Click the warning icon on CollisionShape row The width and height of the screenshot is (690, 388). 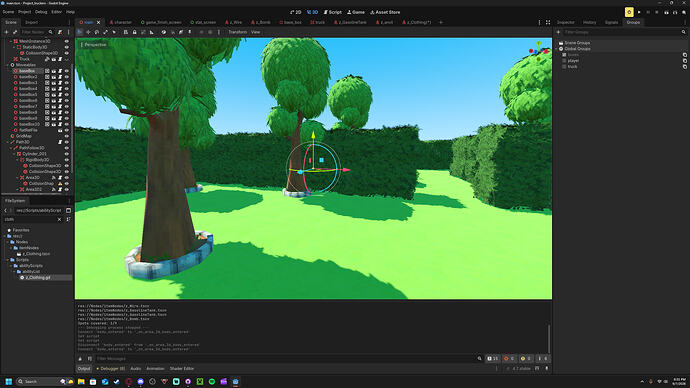[60, 183]
